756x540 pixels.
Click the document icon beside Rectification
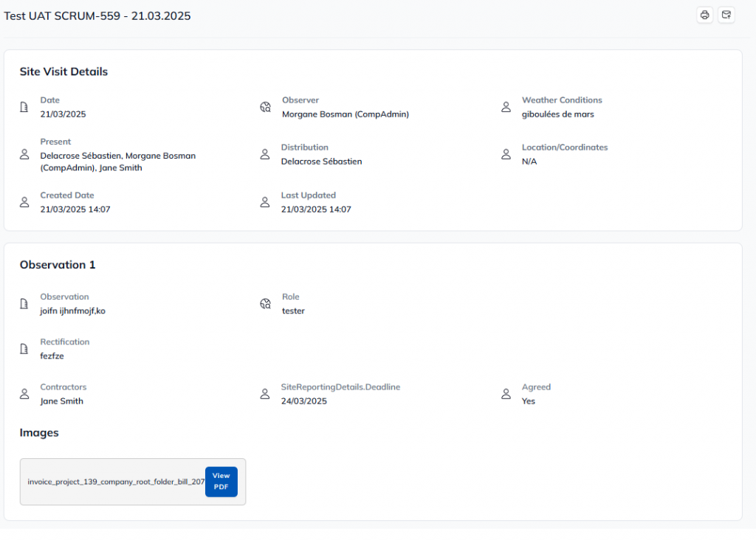24,349
